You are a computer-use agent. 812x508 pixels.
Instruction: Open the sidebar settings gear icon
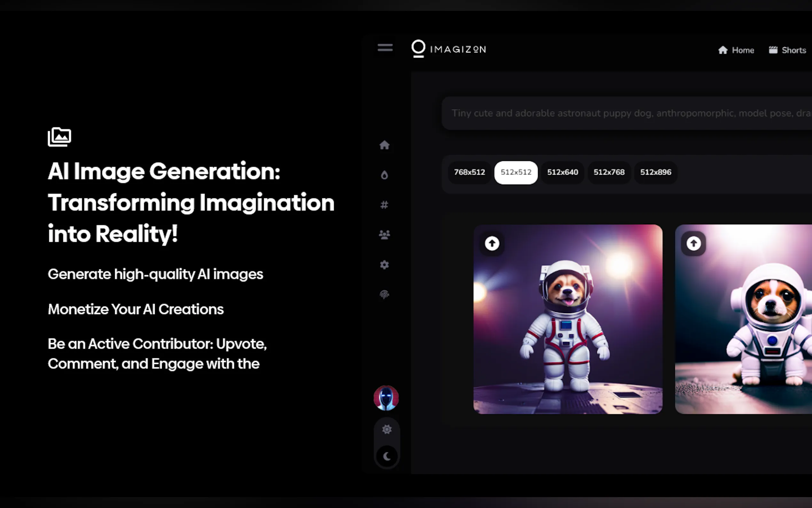[x=384, y=265]
